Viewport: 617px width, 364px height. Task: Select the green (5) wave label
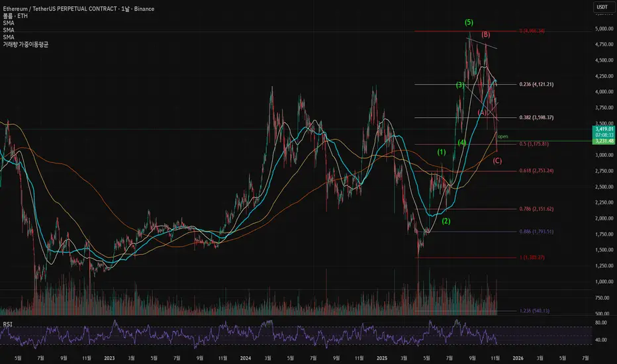[x=469, y=23]
